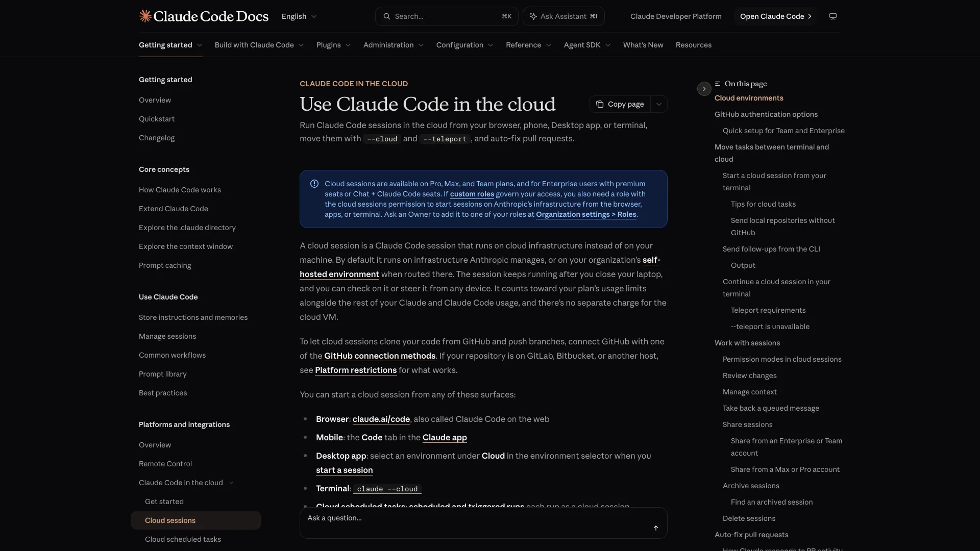Click the Ask Assistant sparkle icon
The image size is (980, 551).
point(533,16)
